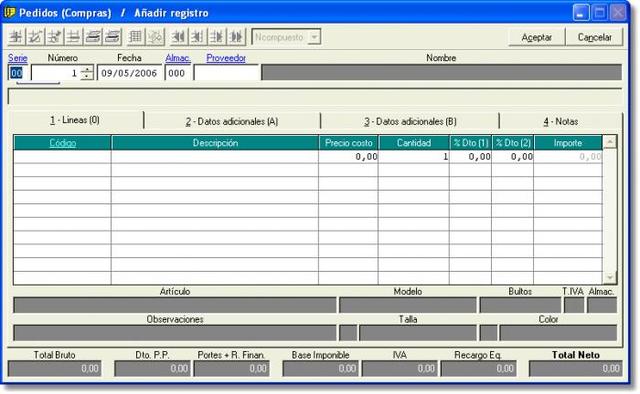
Task: Click the delete-line icon, third in the toolbar
Action: pyautogui.click(x=55, y=37)
